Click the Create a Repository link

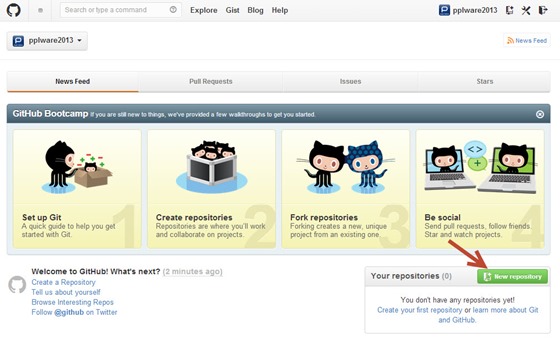tap(64, 282)
